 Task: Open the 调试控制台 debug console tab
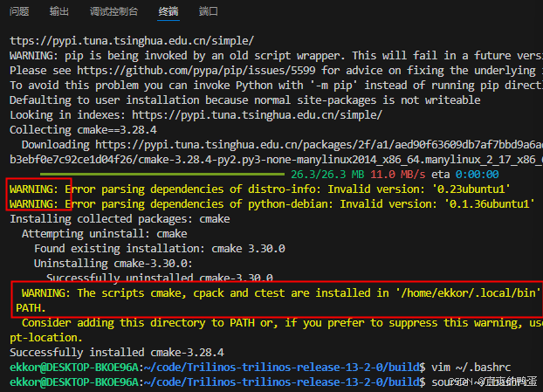pyautogui.click(x=113, y=11)
